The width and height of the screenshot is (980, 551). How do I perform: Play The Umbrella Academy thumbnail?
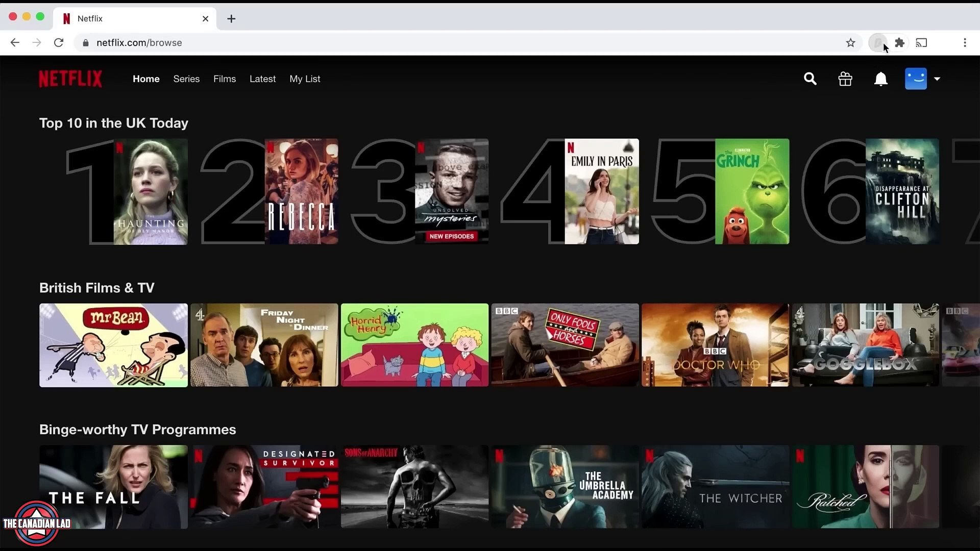point(565,487)
